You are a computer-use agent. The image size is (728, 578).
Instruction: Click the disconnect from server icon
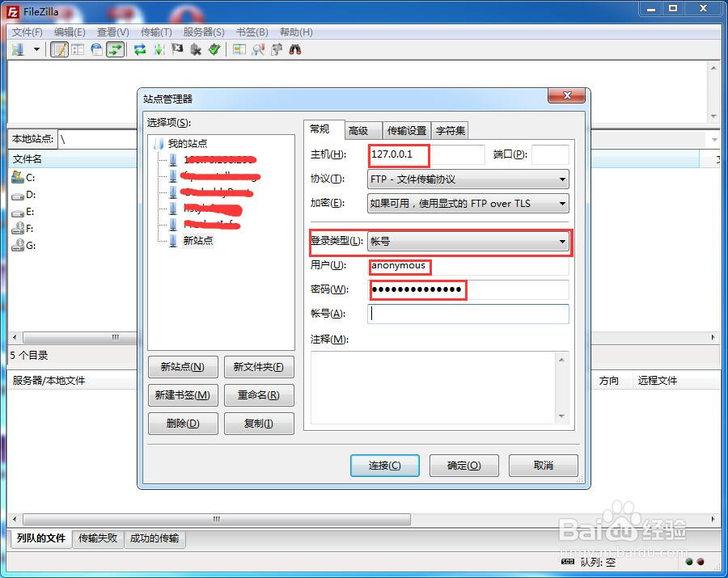click(x=196, y=49)
